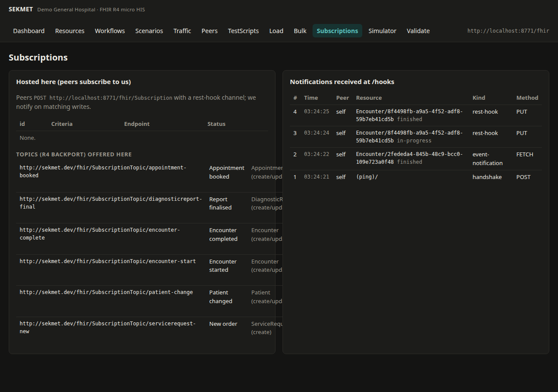Click notification 3 Encounter resource in-progress
Image resolution: width=558 pixels, height=392 pixels.
coord(409,137)
